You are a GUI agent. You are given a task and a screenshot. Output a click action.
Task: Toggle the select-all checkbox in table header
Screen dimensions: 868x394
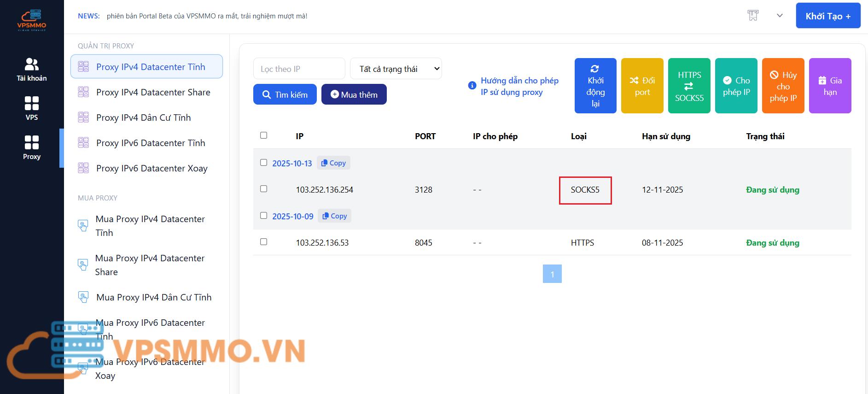(263, 135)
